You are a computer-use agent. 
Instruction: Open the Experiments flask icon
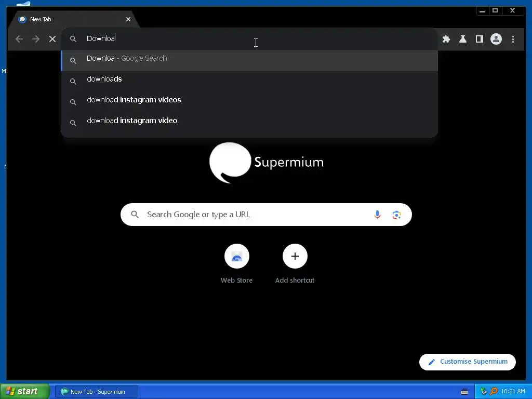coord(463,39)
